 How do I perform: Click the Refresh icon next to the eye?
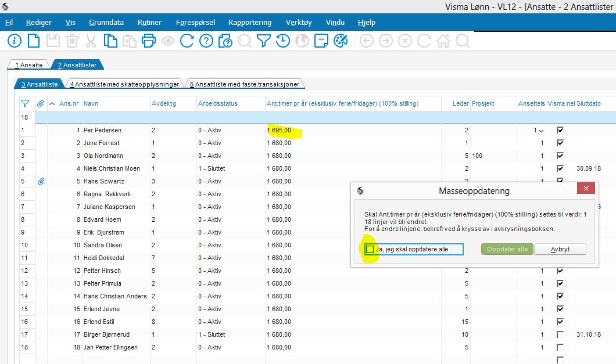(187, 41)
